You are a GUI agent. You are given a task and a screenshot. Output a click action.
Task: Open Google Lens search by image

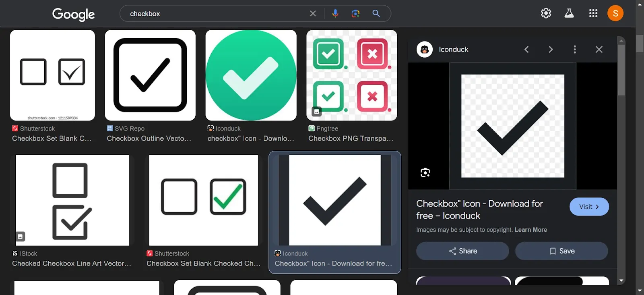(x=355, y=13)
